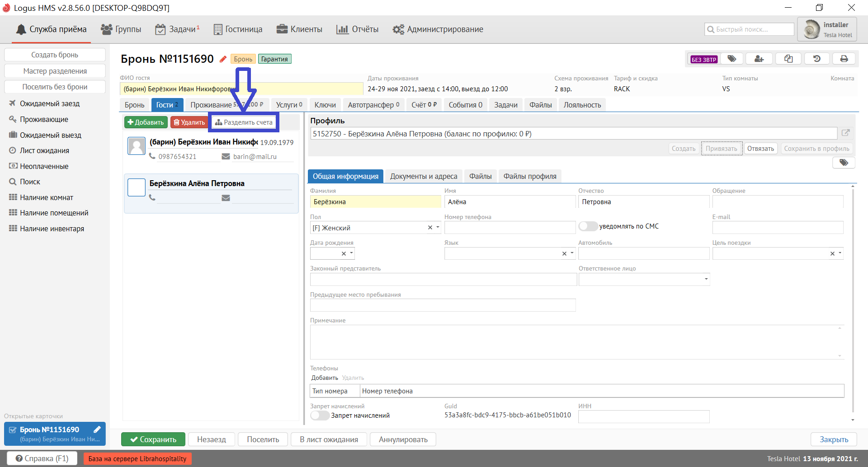Switch to Документы и адреса tab
The height and width of the screenshot is (467, 868).
[x=424, y=176]
